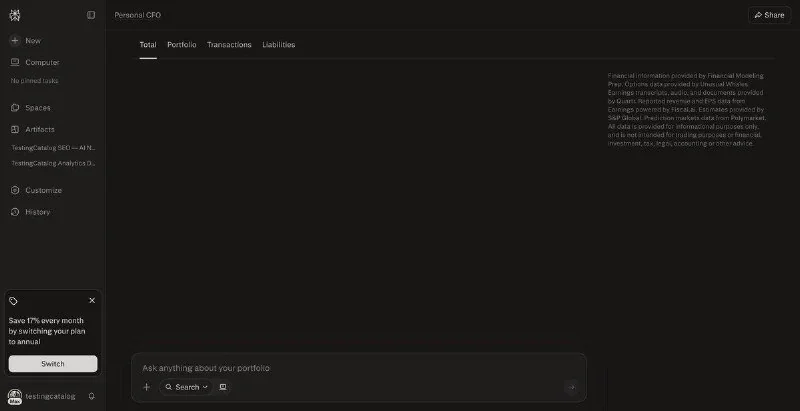This screenshot has width=800, height=411.
Task: Open History from the sidebar
Action: pyautogui.click(x=38, y=212)
